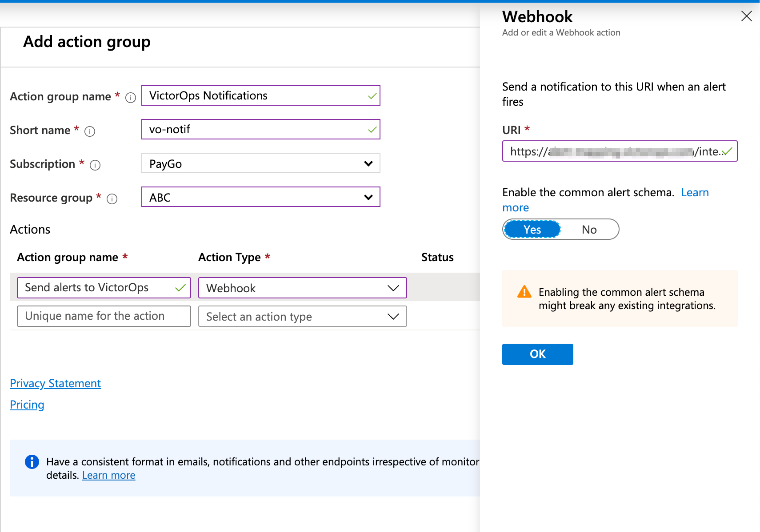
Task: Click the info icon beside Short name
Action: pyautogui.click(x=90, y=131)
